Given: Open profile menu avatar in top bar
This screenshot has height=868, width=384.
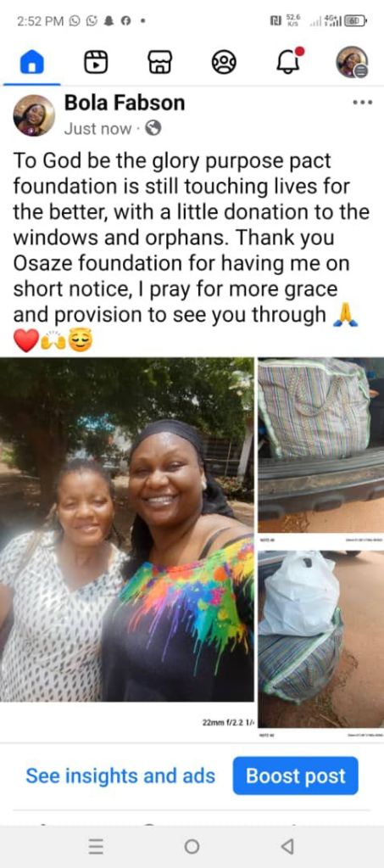Looking at the screenshot, I should point(352,62).
